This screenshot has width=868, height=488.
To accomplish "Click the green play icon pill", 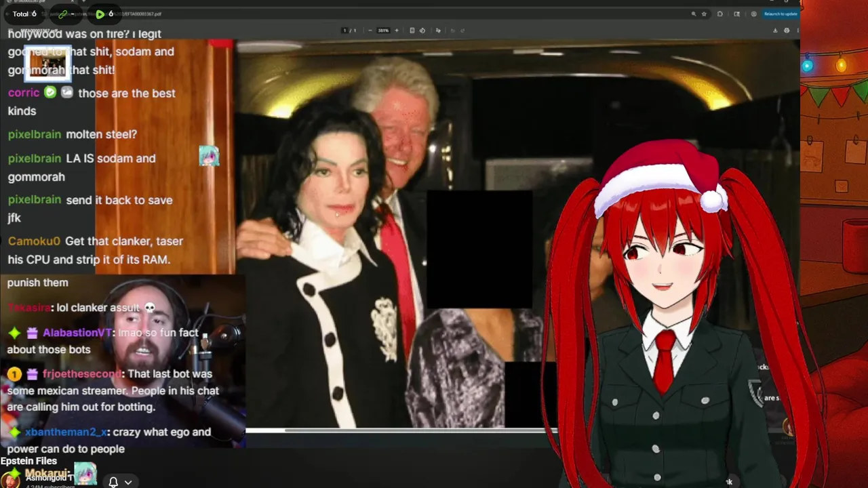I will [105, 14].
